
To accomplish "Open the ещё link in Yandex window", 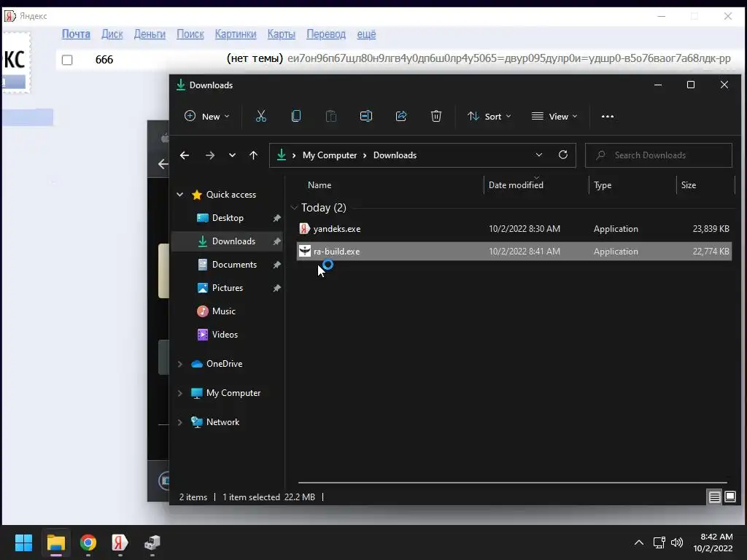I will 366,34.
